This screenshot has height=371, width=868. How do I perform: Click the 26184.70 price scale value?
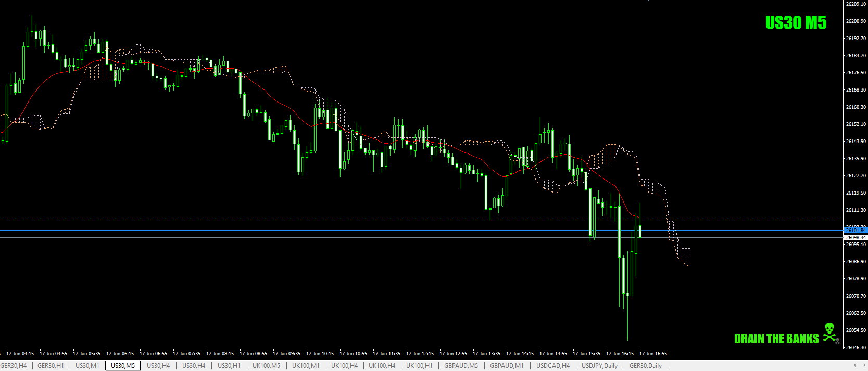856,56
